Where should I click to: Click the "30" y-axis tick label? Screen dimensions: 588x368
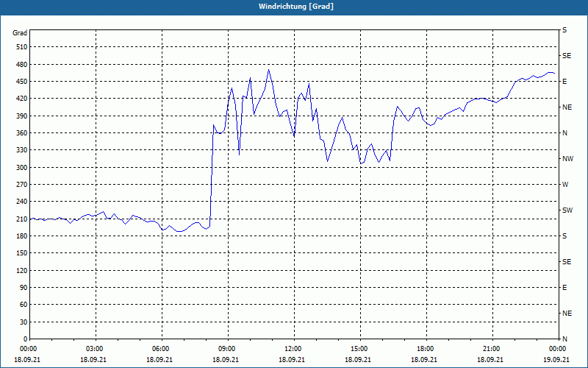[x=24, y=322]
